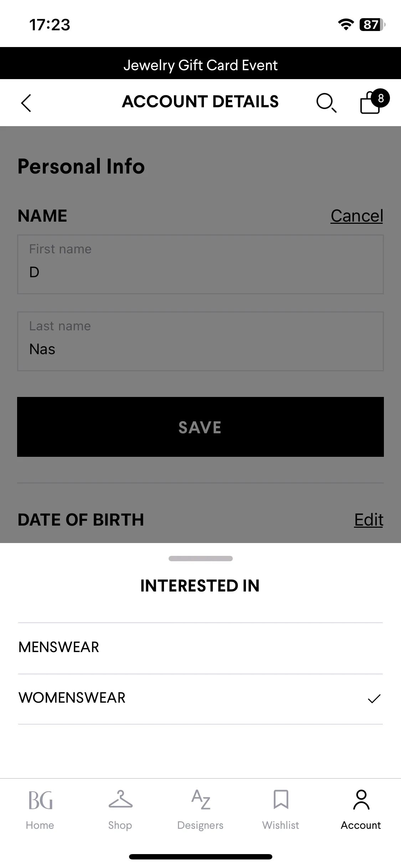Screen dimensions: 401x868
Task: Select MENSWEAR interest option
Action: pos(200,648)
